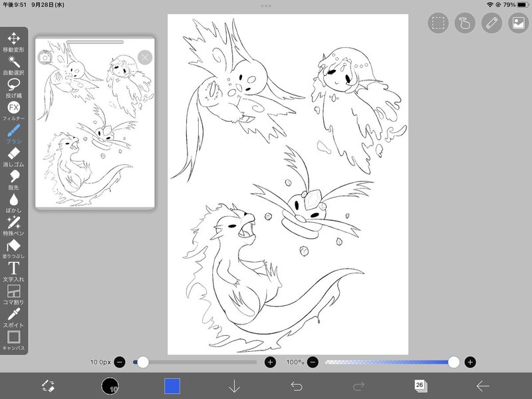Viewport: 532px width, 399px height.
Task: Select the Magic Wand (自動選択) tool
Action: pyautogui.click(x=13, y=65)
